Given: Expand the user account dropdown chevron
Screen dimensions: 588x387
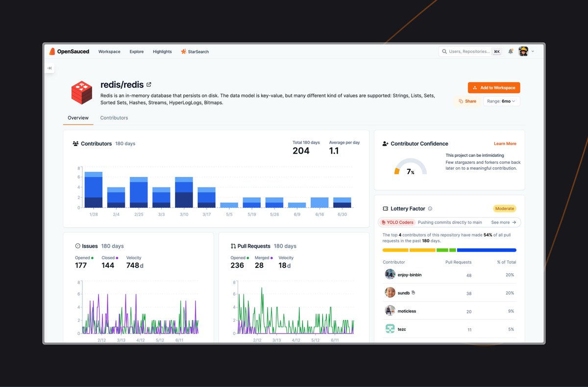Looking at the screenshot, I should click(533, 52).
